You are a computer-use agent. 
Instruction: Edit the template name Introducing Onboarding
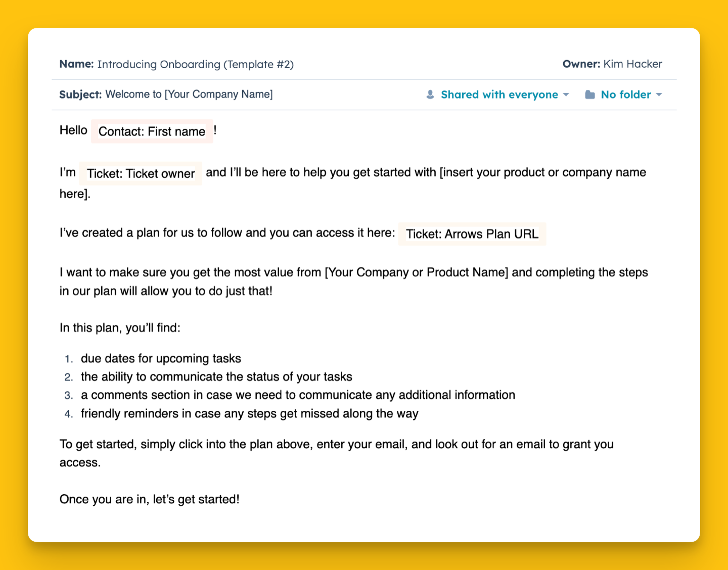point(195,64)
